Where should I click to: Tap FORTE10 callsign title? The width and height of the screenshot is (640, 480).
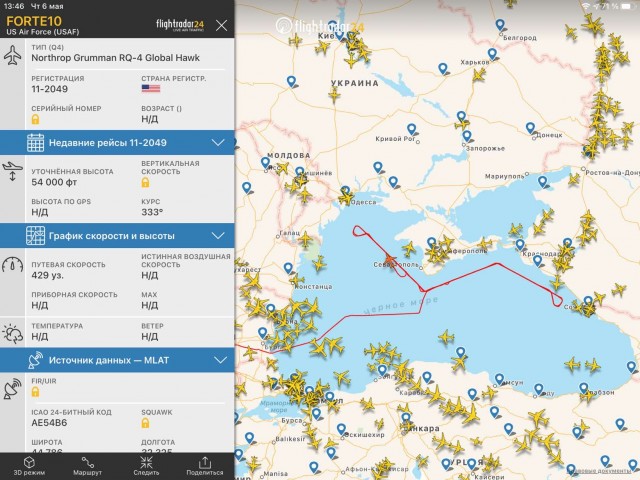[34, 21]
